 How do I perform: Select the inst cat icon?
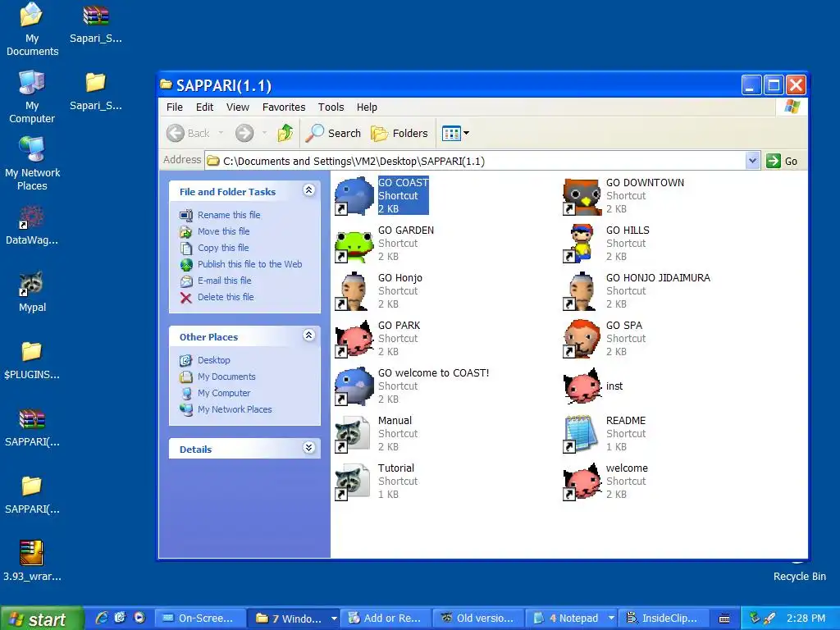click(x=582, y=387)
